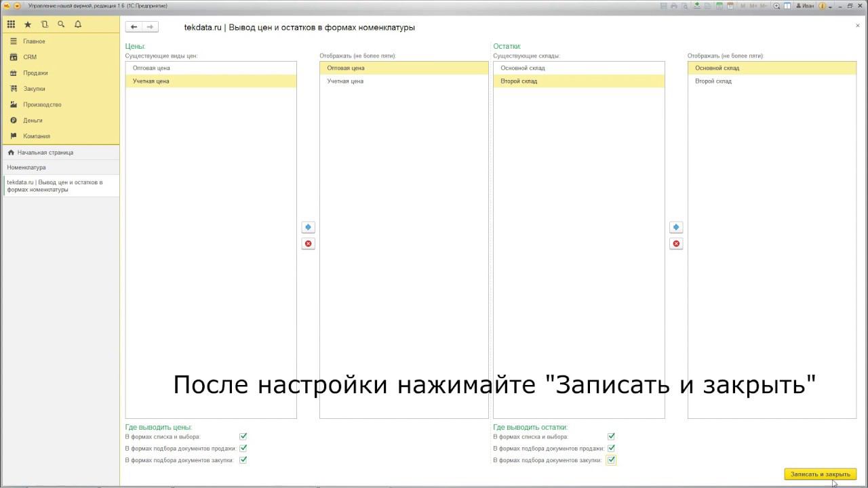Click the CRM section icon
Image resolution: width=868 pixels, height=488 pixels.
[14, 57]
